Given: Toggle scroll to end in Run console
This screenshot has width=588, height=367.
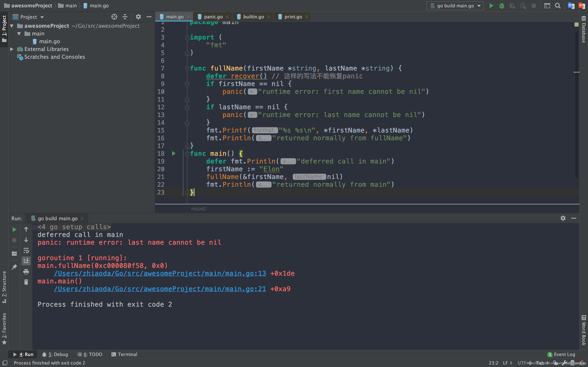Looking at the screenshot, I should (x=26, y=261).
